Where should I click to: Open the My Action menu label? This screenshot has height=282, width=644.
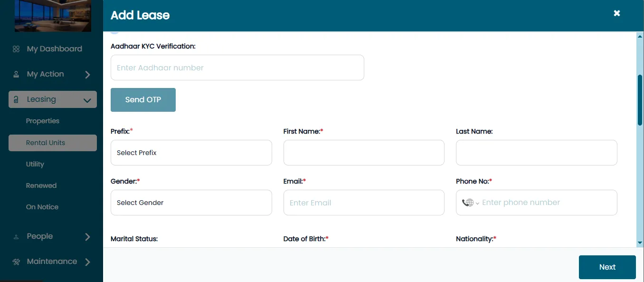coord(45,74)
